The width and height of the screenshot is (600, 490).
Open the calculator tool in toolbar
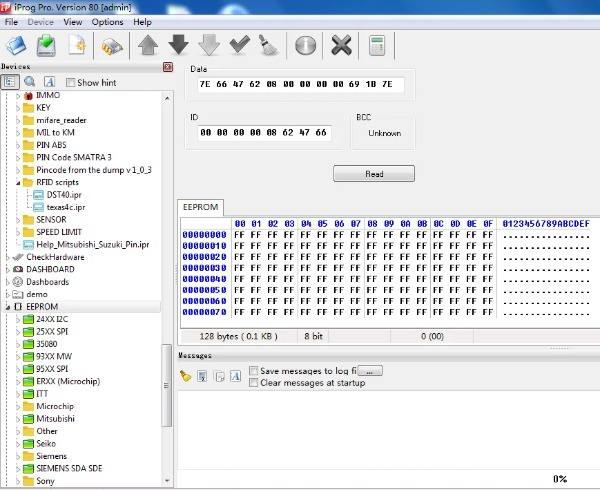point(377,45)
